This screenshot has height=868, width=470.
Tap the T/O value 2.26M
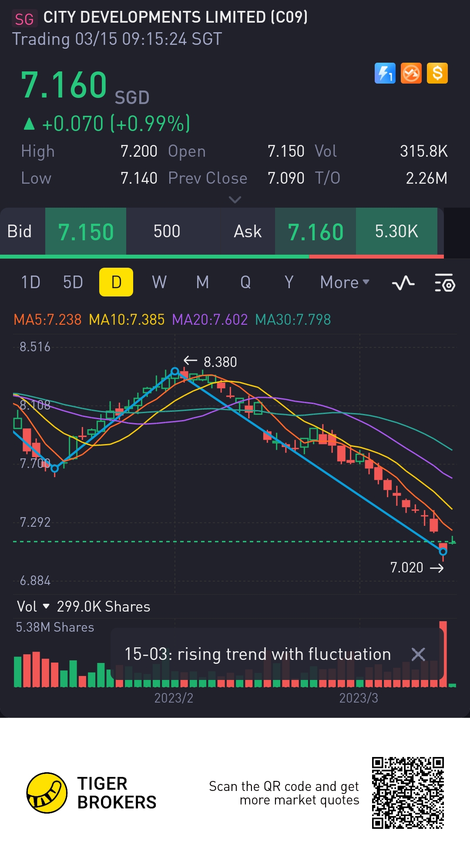click(426, 178)
